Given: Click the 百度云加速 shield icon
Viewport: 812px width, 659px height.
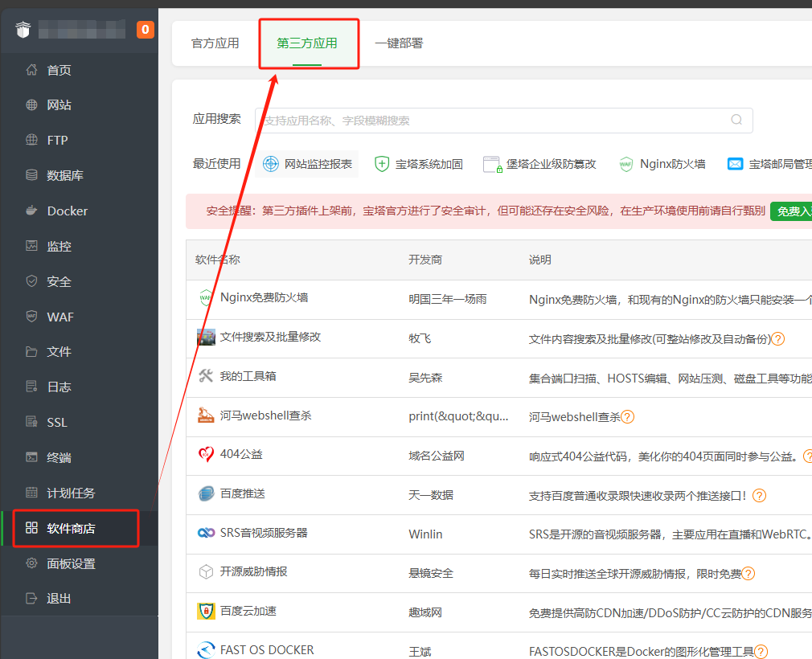Looking at the screenshot, I should coord(206,612).
